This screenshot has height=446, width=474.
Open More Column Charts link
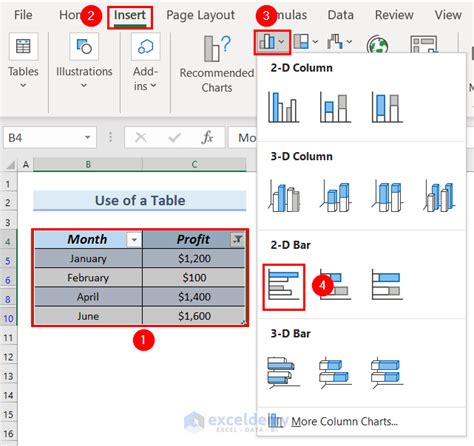(x=344, y=421)
